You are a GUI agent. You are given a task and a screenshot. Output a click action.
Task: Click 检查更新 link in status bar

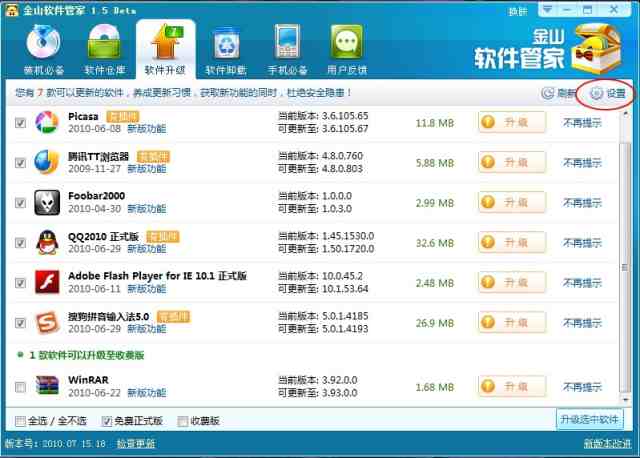click(x=136, y=443)
